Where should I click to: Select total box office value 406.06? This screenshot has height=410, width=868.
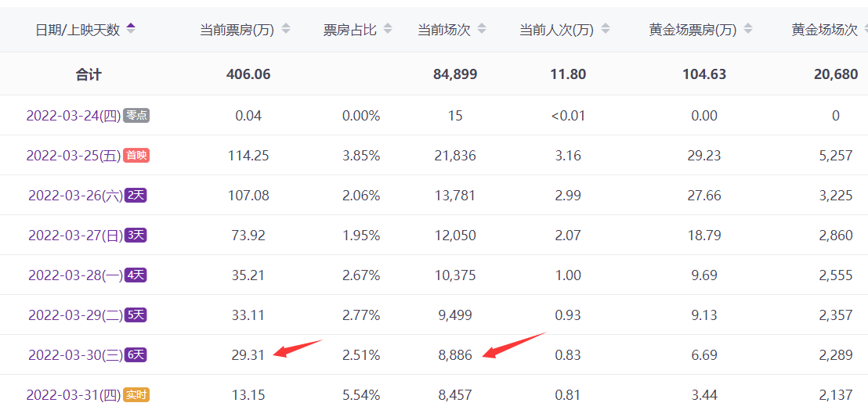point(248,74)
